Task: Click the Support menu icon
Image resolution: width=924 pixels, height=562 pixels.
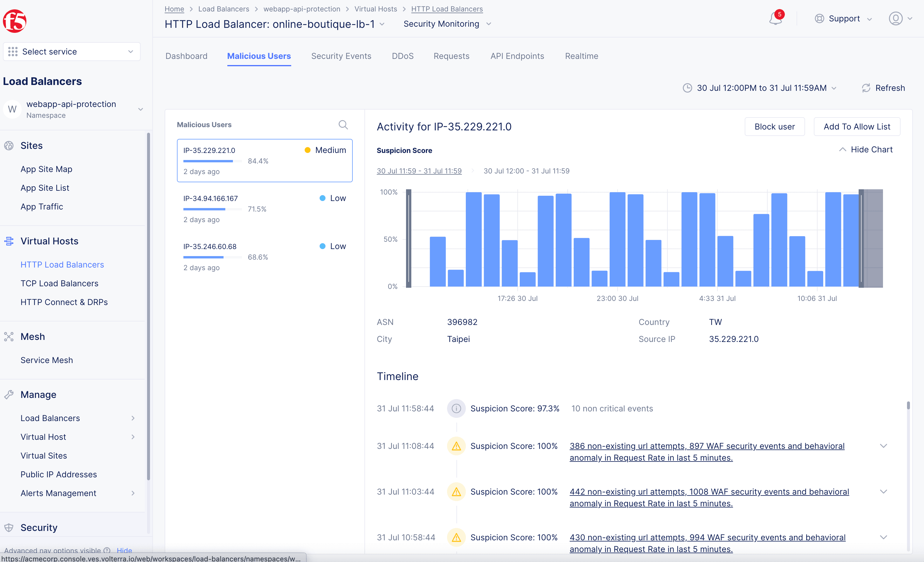Action: pos(820,18)
